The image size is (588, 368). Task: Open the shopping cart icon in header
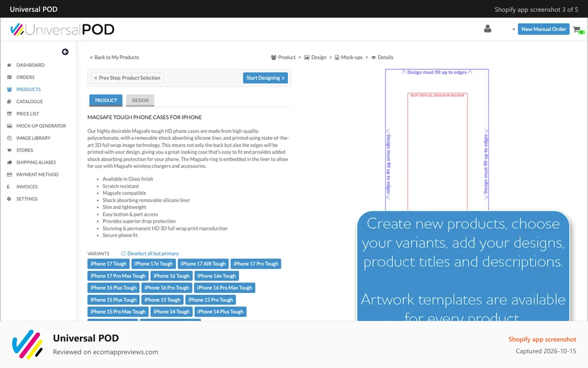tap(578, 29)
